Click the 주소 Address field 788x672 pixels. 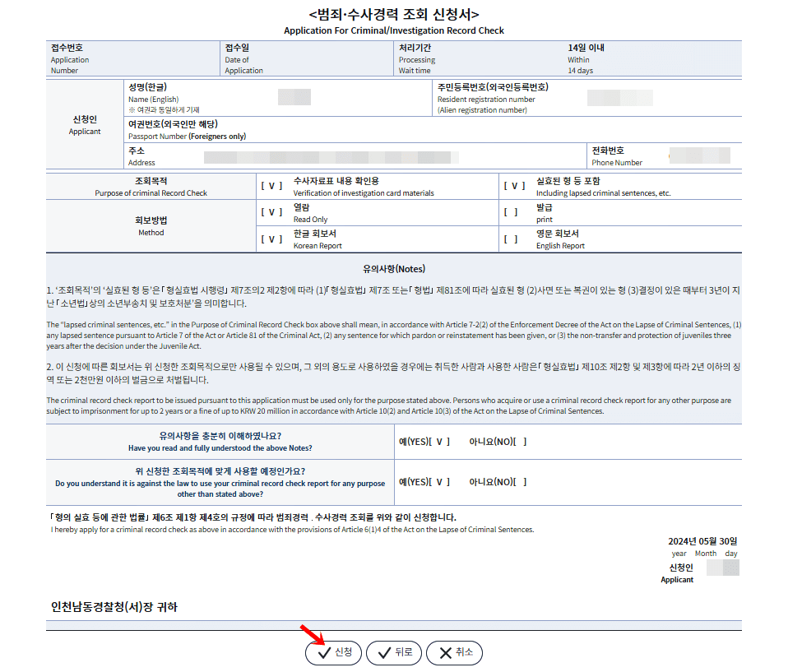click(329, 155)
